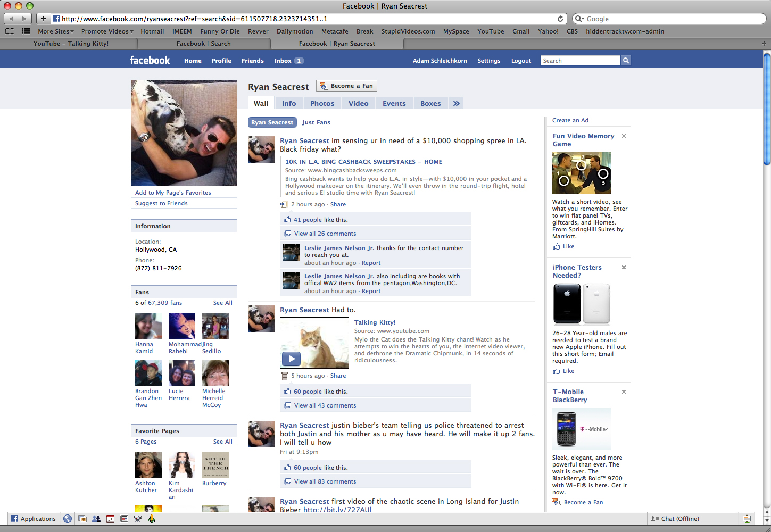Expand more tabs with double arrow

pos(456,103)
